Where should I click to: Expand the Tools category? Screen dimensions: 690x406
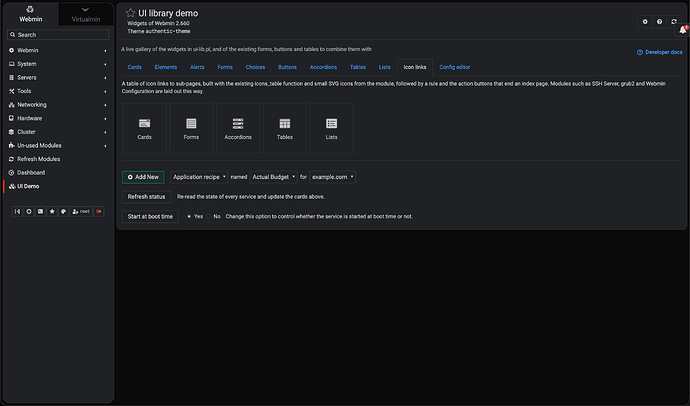click(x=58, y=91)
